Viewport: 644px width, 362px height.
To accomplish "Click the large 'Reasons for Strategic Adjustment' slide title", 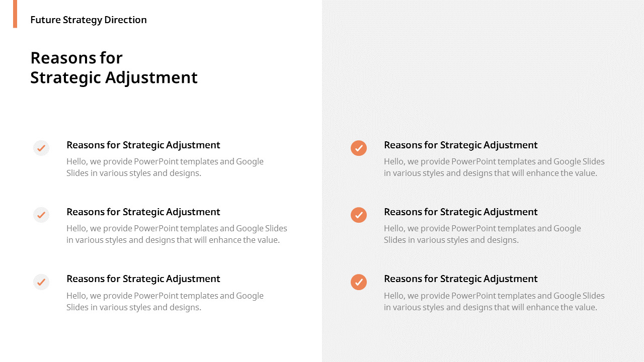I will (x=114, y=68).
